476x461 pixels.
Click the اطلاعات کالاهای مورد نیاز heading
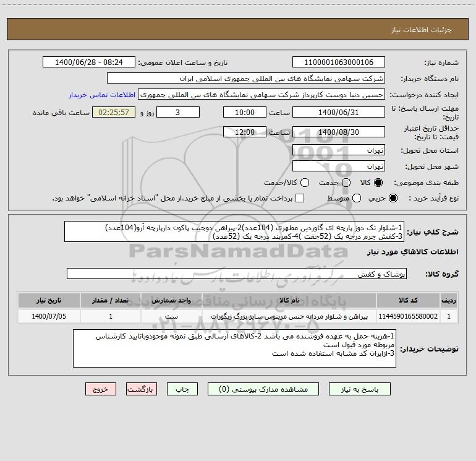tap(412, 252)
